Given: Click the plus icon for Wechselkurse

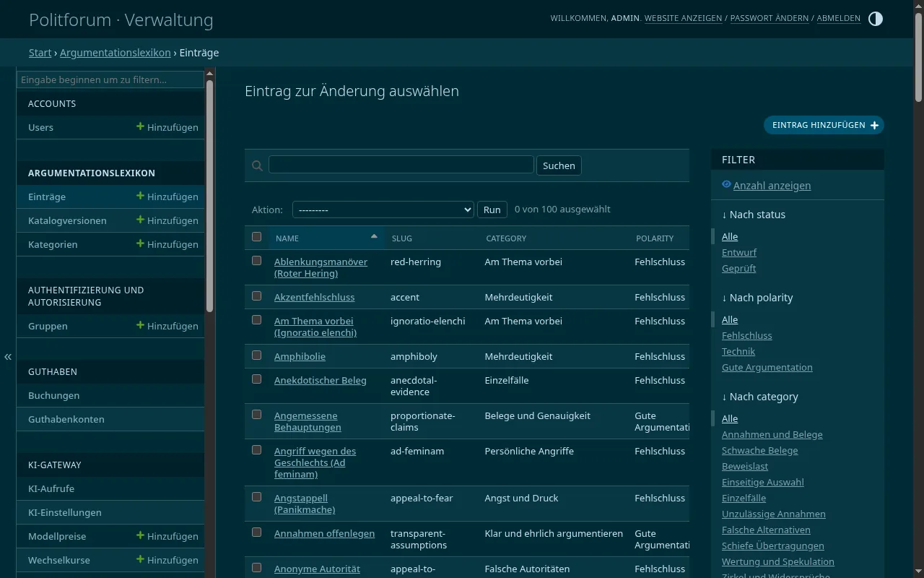Looking at the screenshot, I should 140,559.
